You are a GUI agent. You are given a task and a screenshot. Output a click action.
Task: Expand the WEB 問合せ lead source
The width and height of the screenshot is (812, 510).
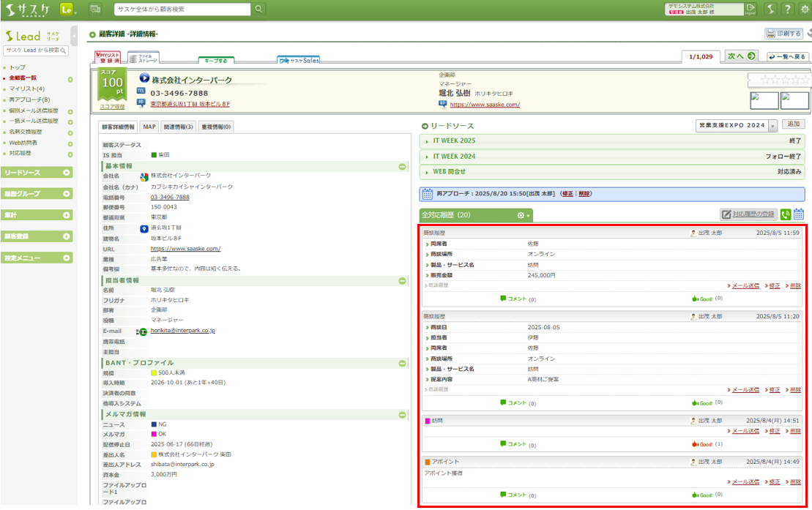point(612,172)
